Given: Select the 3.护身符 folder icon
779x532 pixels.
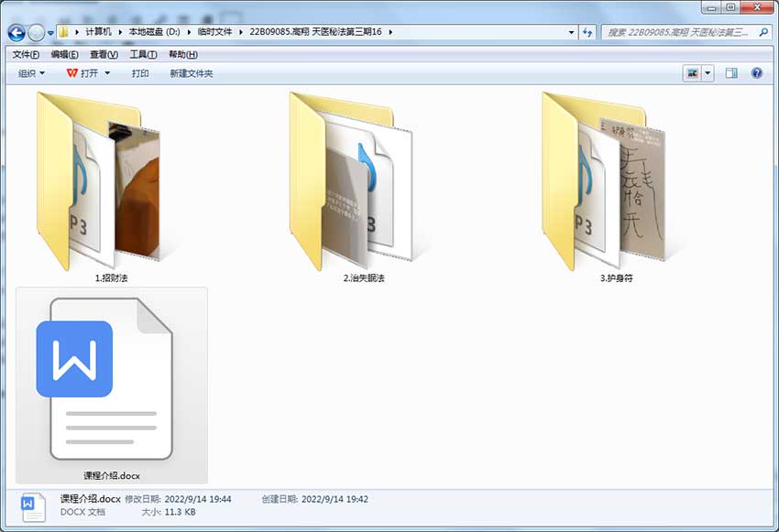Looking at the screenshot, I should pyautogui.click(x=604, y=181).
